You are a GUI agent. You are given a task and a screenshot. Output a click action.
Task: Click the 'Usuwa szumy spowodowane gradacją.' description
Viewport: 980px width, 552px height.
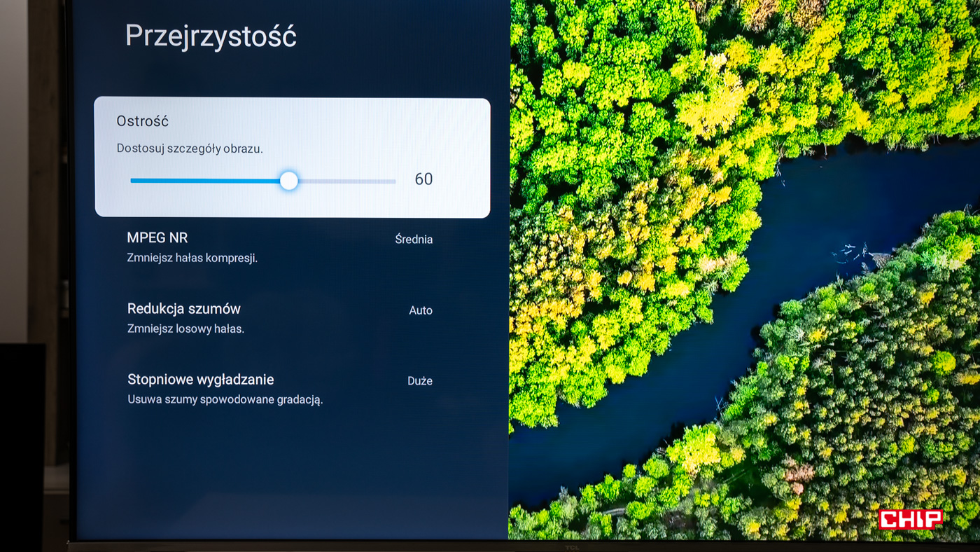[225, 399]
